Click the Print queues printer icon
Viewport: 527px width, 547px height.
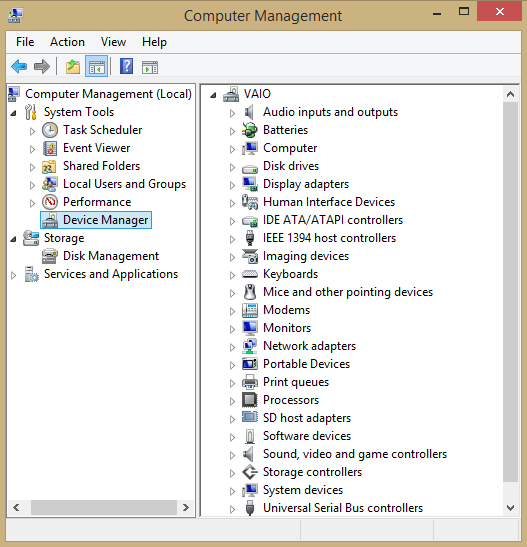250,382
